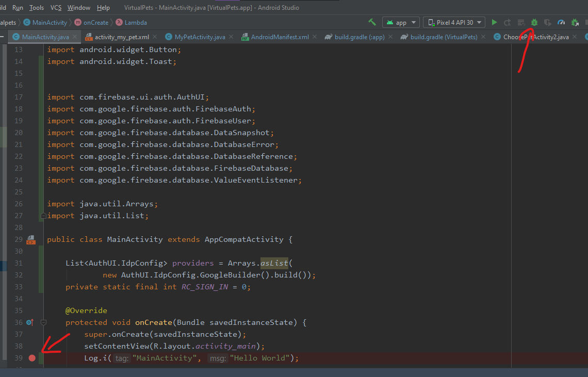The image size is (588, 377).
Task: Toggle the breakpoint on line 39
Action: pyautogui.click(x=32, y=358)
